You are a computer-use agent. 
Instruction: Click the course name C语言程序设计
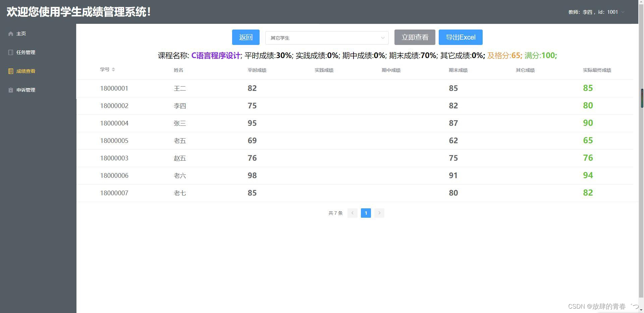pyautogui.click(x=216, y=55)
